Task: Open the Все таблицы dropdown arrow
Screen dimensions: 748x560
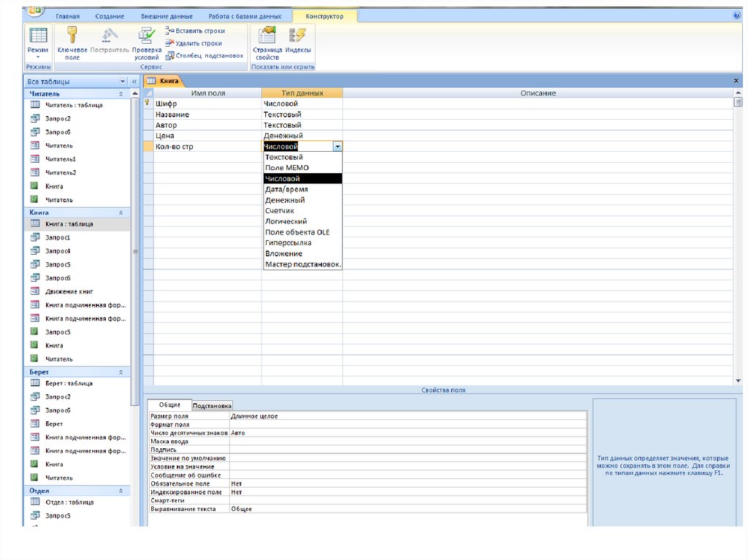Action: click(123, 82)
